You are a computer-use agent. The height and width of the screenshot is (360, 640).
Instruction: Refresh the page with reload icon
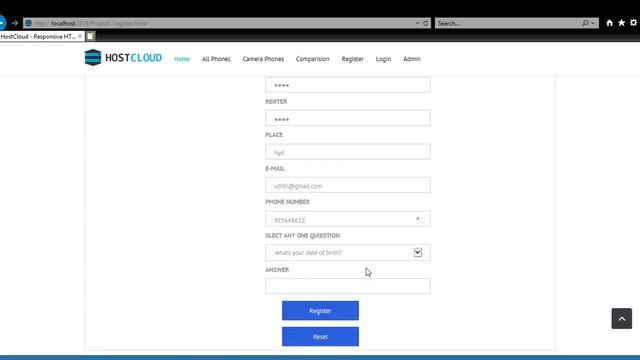(425, 23)
